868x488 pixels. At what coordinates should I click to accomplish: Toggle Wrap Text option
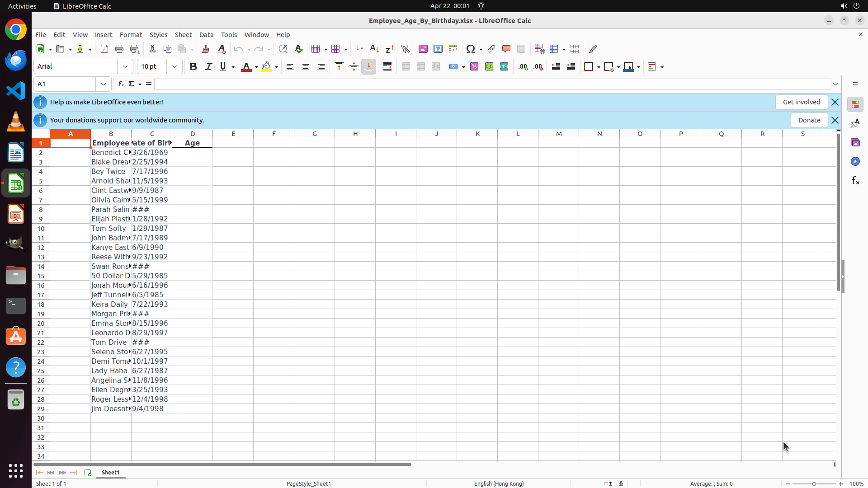point(387,67)
